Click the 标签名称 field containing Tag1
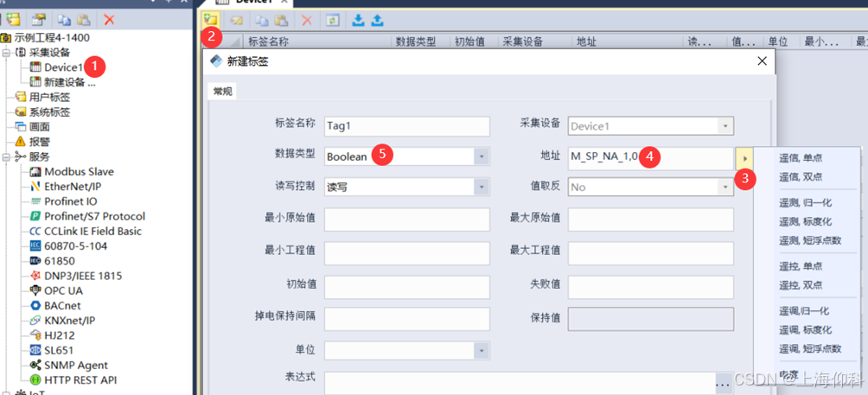868x395 pixels. point(407,126)
